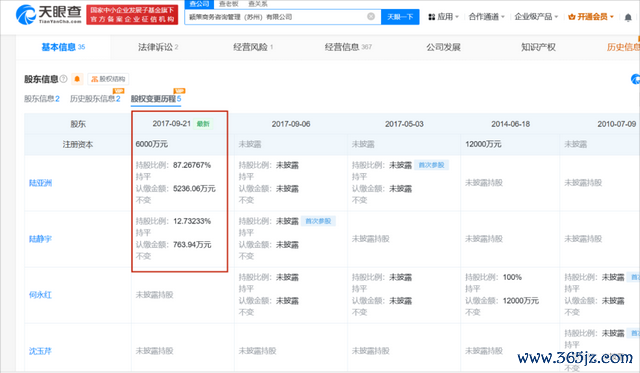Open the 历史信息 tab
The image size is (640, 373).
coord(623,47)
